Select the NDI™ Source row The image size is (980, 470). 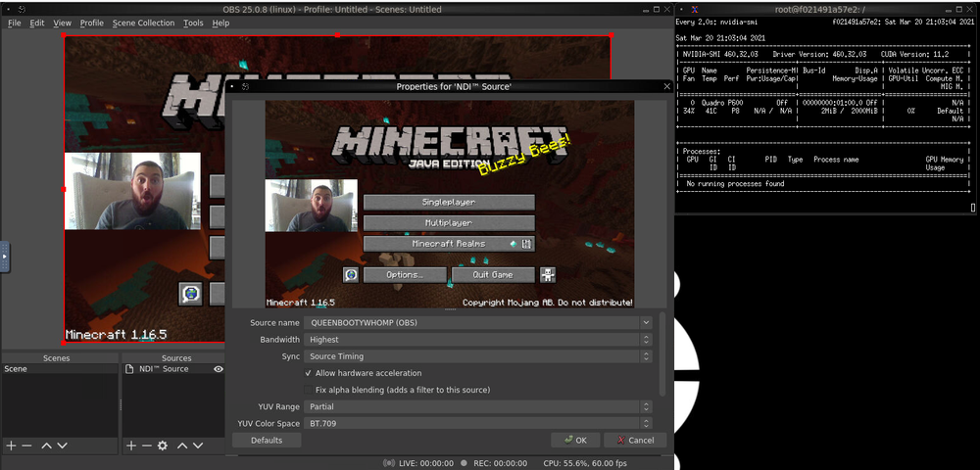[173, 369]
